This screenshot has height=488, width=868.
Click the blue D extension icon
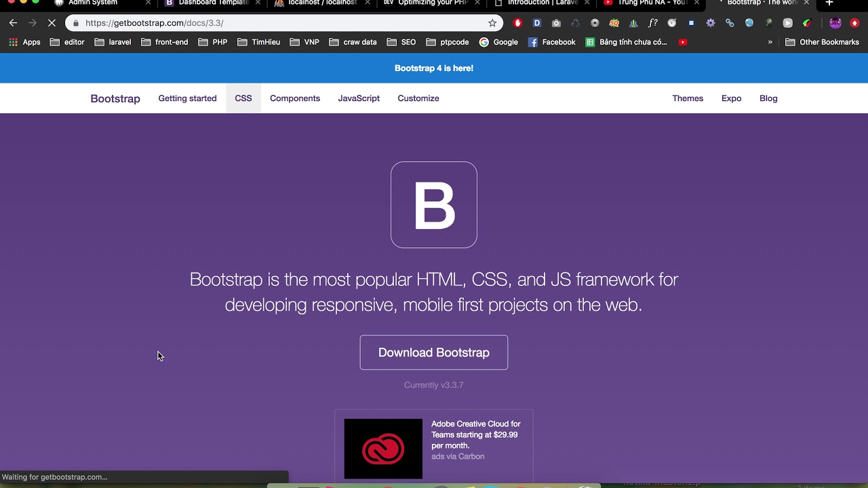coord(537,23)
